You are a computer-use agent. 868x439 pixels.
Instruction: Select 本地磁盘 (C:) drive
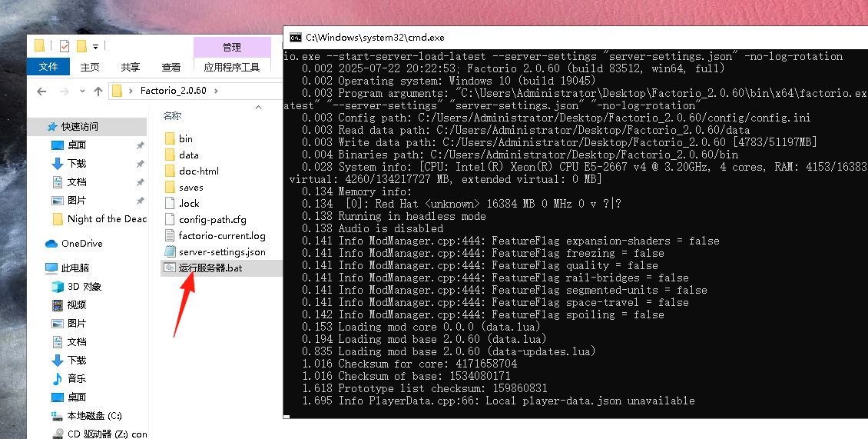pyautogui.click(x=94, y=415)
